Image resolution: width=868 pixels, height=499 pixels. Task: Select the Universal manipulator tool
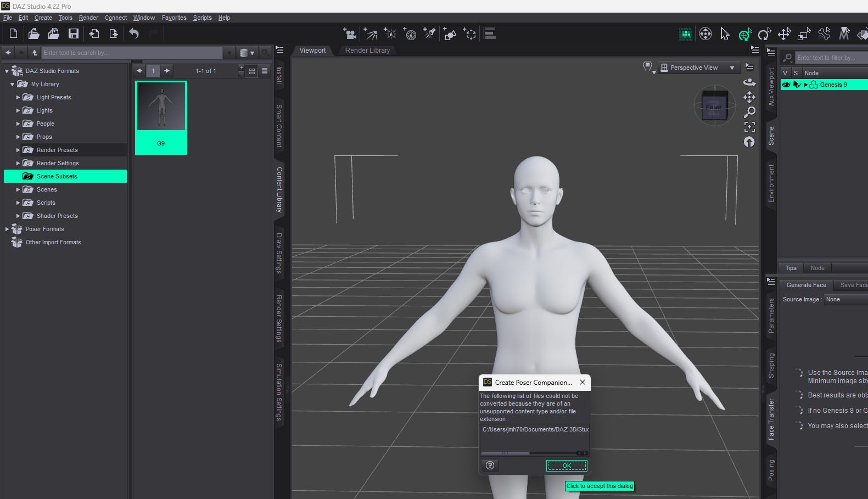744,35
